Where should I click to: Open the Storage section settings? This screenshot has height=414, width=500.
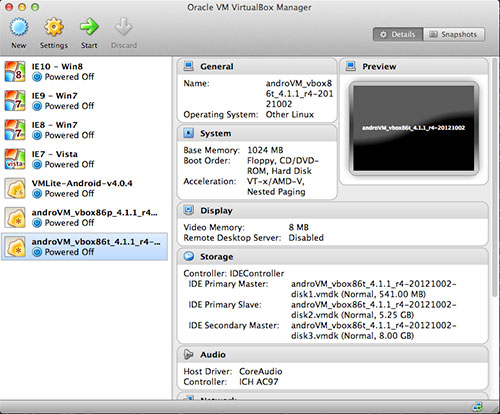pyautogui.click(x=217, y=257)
